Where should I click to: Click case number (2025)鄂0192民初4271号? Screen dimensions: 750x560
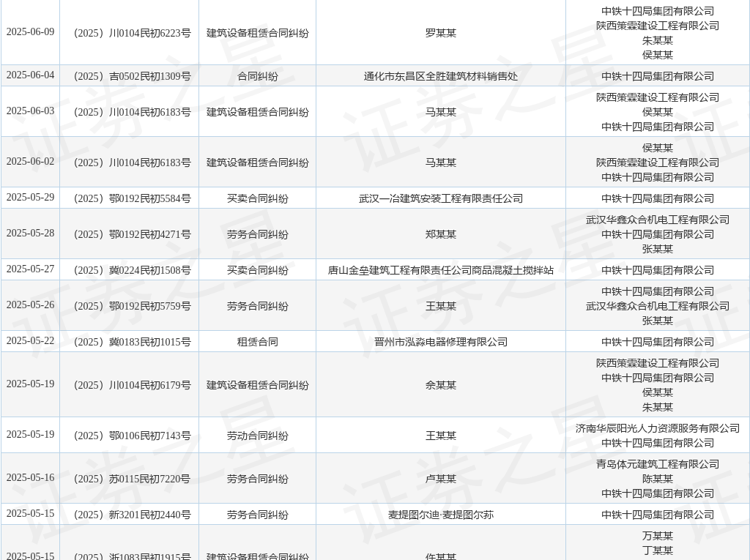point(132,234)
